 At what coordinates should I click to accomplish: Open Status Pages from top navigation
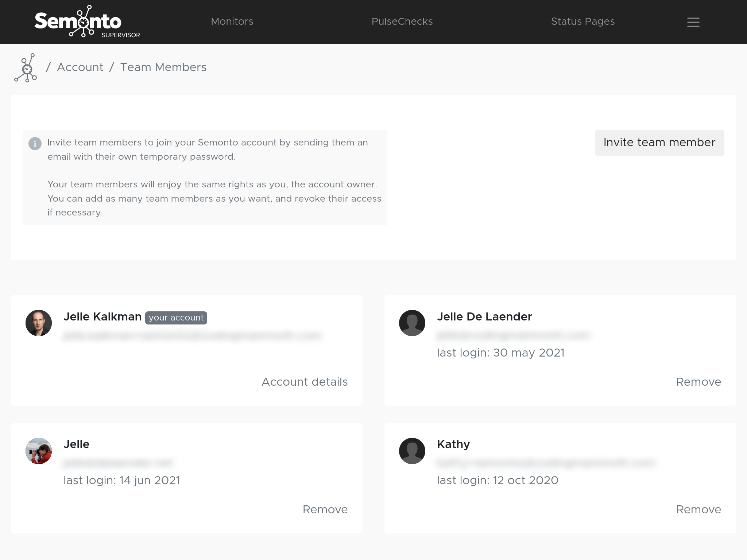pyautogui.click(x=582, y=22)
